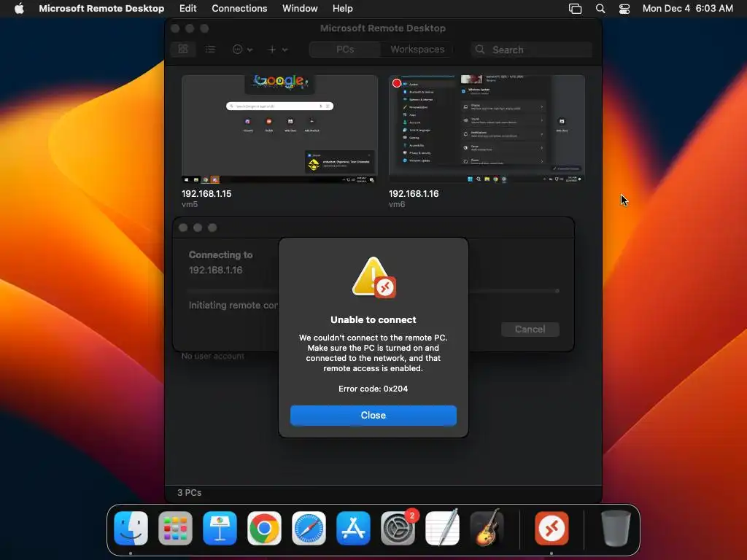The image size is (747, 560).
Task: Open the Edit menu
Action: point(187,8)
